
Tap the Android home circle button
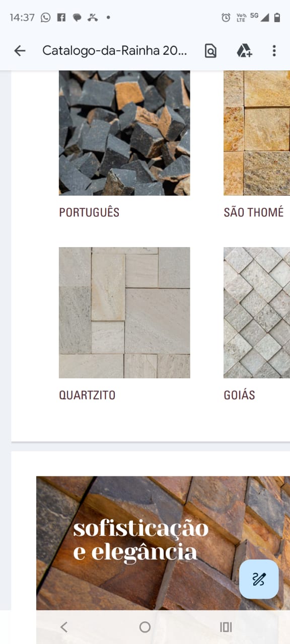tap(145, 627)
